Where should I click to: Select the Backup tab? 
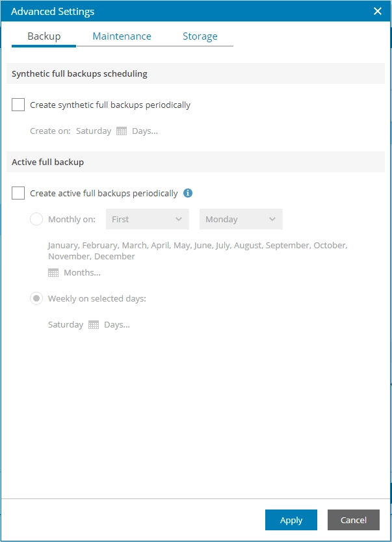click(44, 36)
